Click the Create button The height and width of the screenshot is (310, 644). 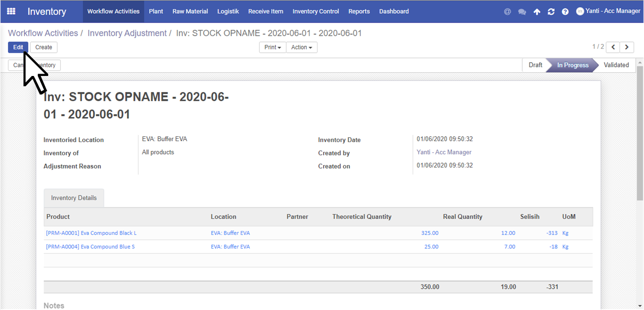[44, 47]
